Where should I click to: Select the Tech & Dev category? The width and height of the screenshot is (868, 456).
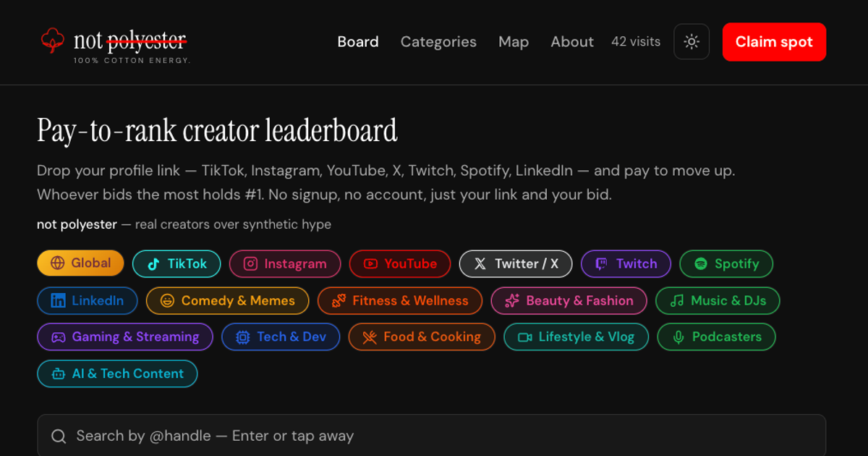tap(281, 337)
